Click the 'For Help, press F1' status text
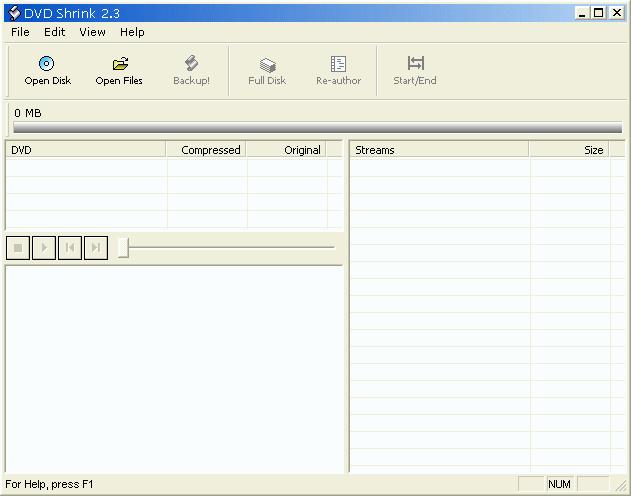631x496 pixels. (49, 484)
